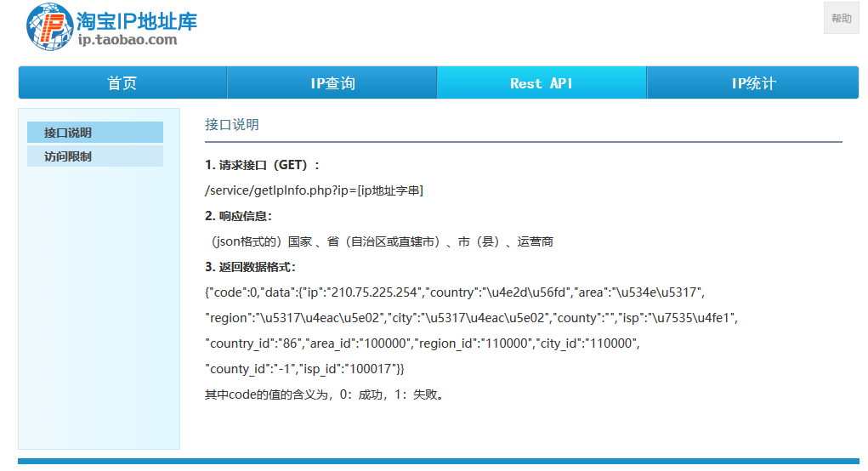The image size is (868, 471).
Task: Click the ip.taobao.com text under the logo
Action: tap(128, 40)
